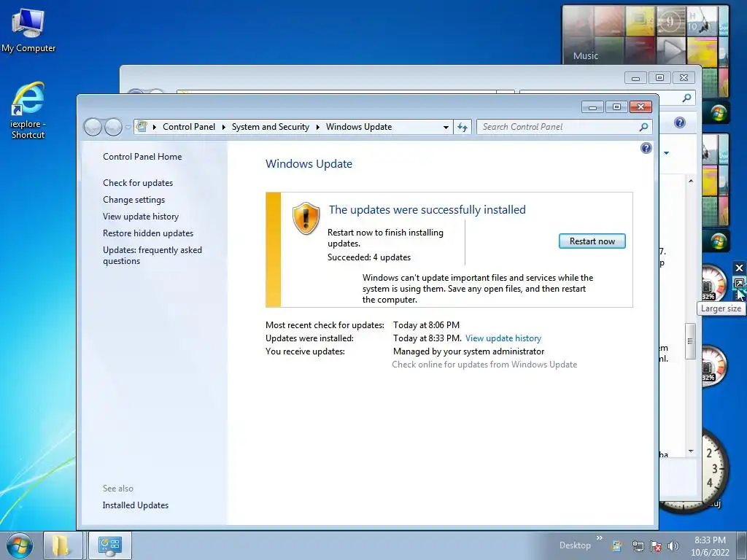The height and width of the screenshot is (560, 747).
Task: Click Today at 8:06 PM check time
Action: coord(426,324)
